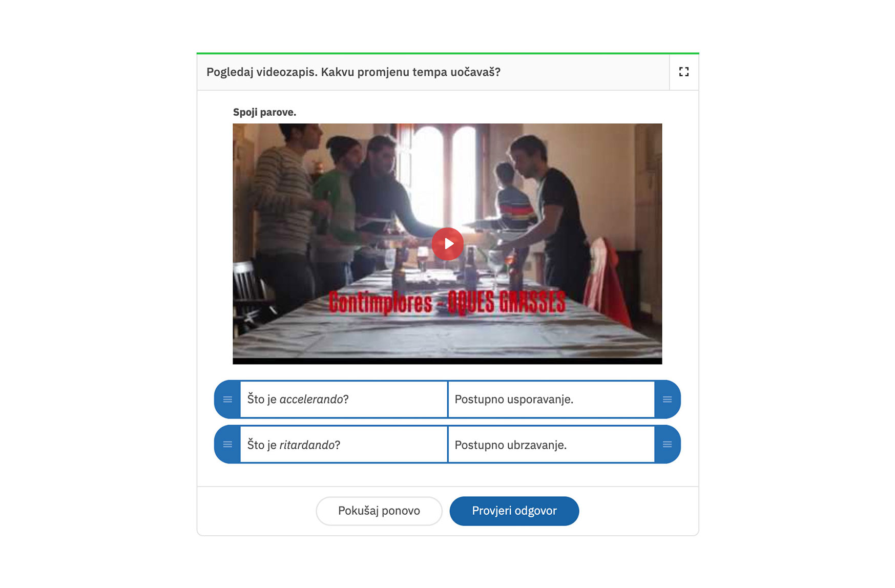This screenshot has height=588, width=895.
Task: Click the Provjeri odgovor button
Action: click(x=514, y=511)
